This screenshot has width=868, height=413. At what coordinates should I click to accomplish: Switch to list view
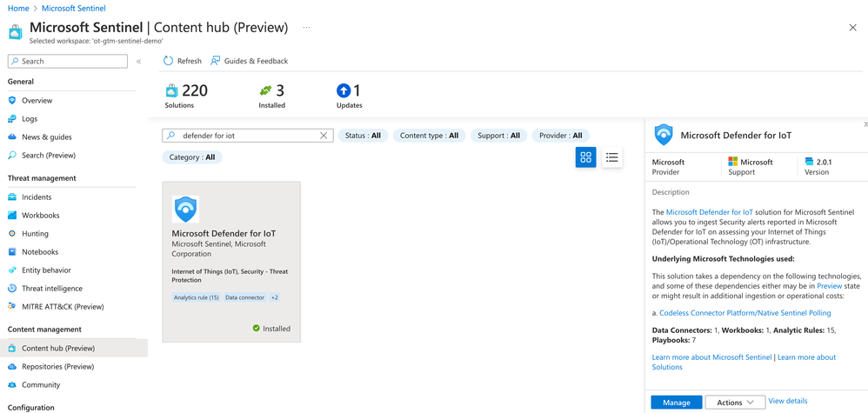pos(612,157)
